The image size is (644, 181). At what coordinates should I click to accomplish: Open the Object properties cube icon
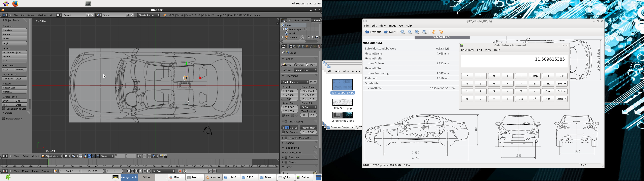tap(307, 47)
